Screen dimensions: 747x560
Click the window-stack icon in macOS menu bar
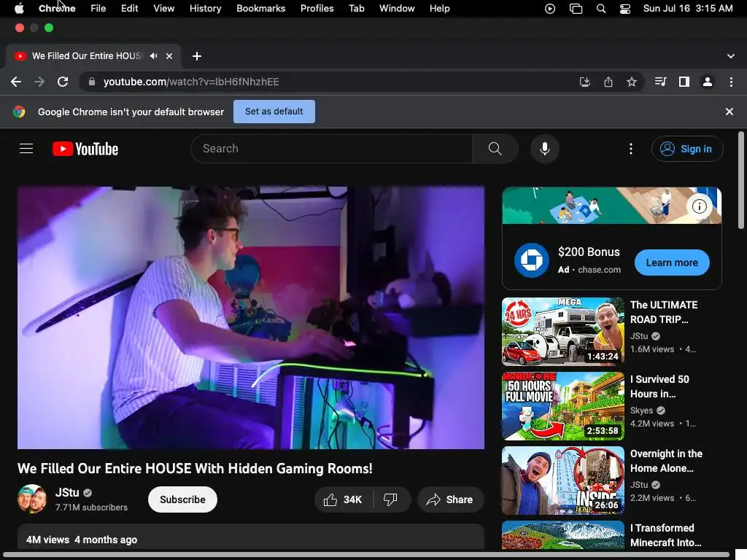click(576, 9)
